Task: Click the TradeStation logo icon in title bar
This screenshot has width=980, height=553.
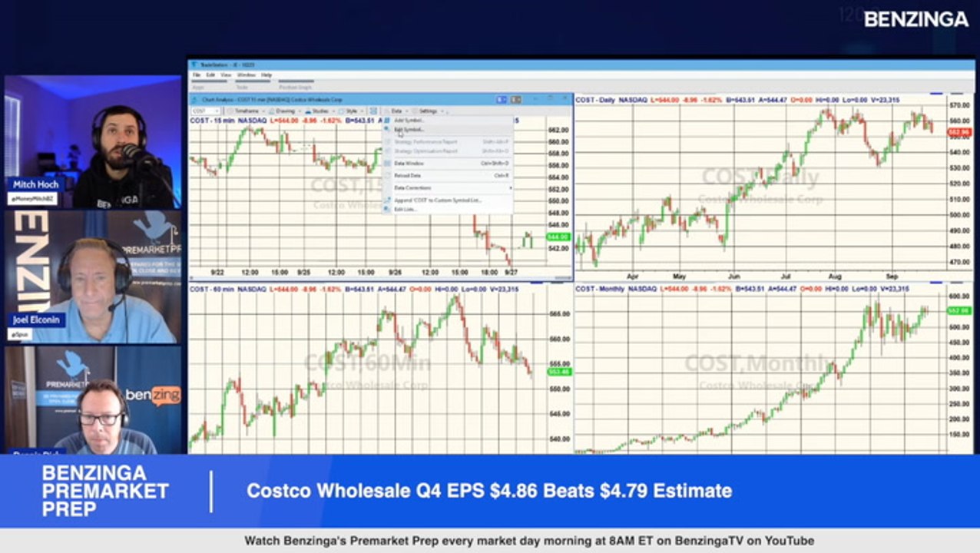Action: (x=195, y=65)
